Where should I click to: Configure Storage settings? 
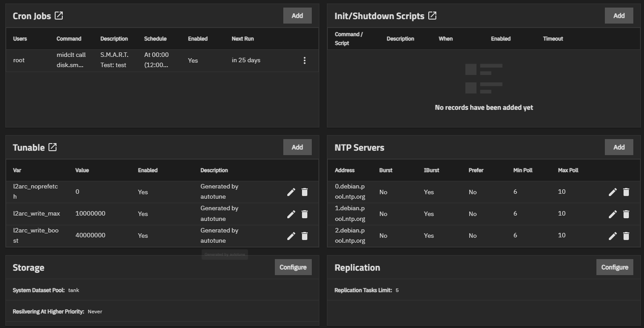293,267
